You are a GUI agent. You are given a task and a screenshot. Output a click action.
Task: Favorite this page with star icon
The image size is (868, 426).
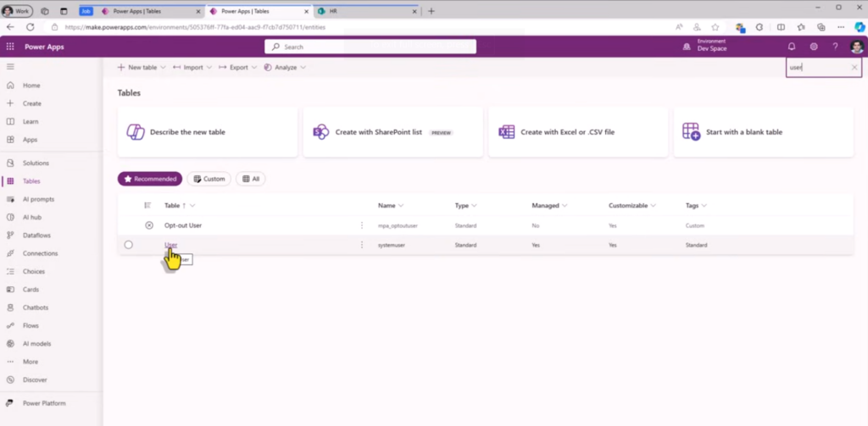[x=715, y=26]
